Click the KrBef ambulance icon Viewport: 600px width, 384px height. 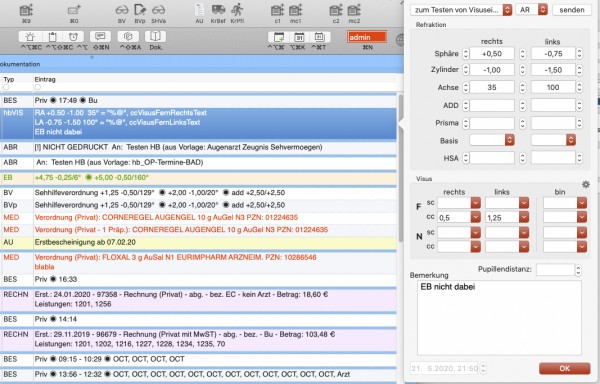pyautogui.click(x=218, y=10)
